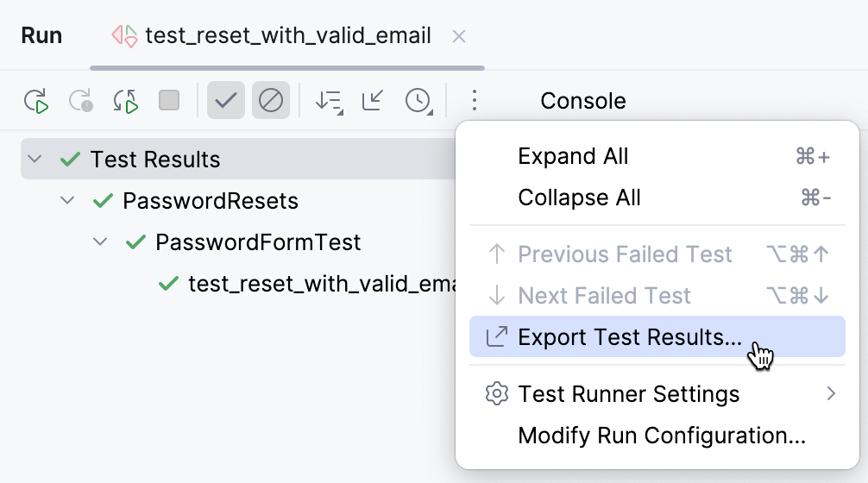Collapse the Test Results node

click(35, 160)
